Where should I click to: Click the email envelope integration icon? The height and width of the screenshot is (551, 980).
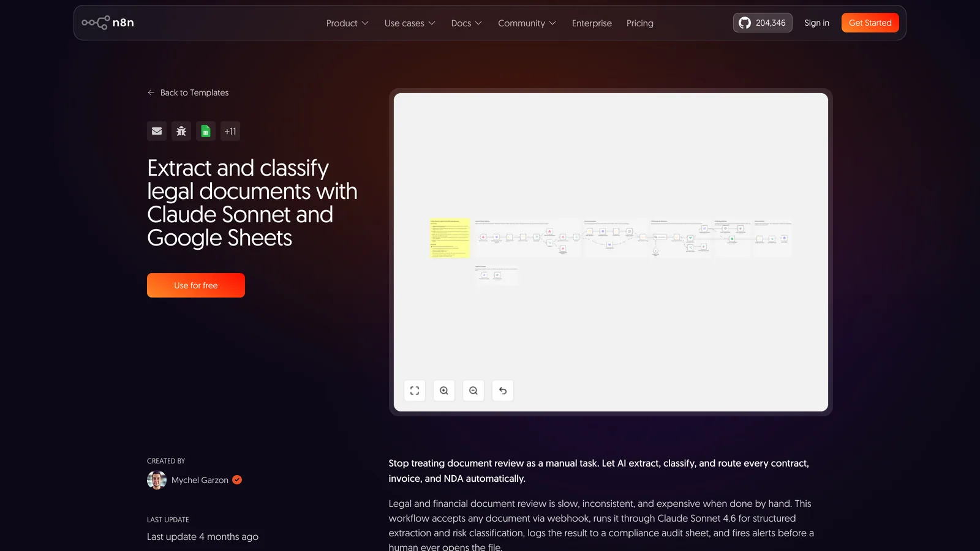157,131
